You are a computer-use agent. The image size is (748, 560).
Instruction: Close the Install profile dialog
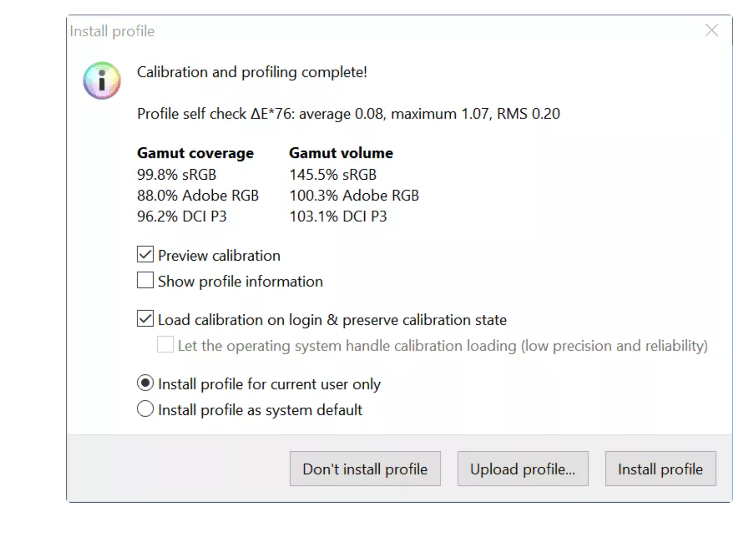(711, 30)
